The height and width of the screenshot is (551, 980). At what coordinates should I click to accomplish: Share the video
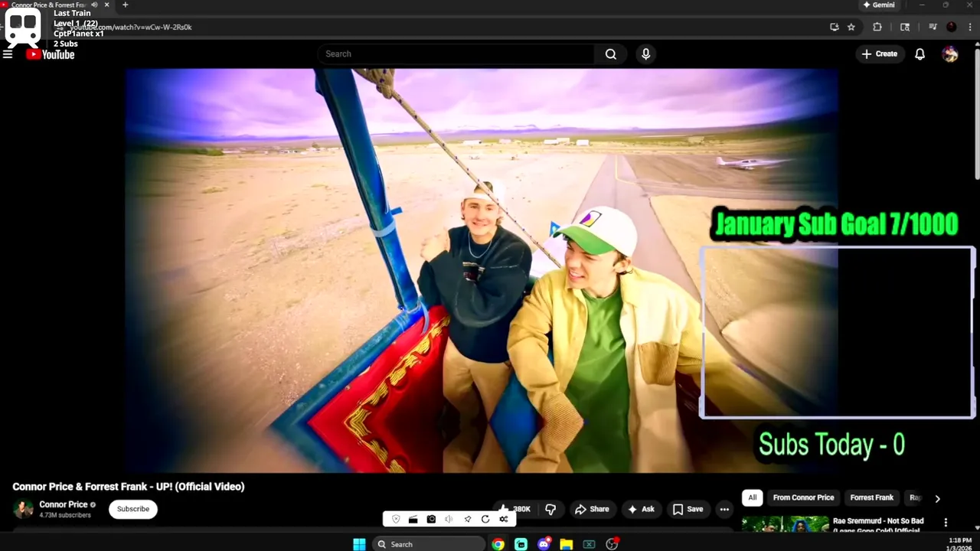(592, 509)
